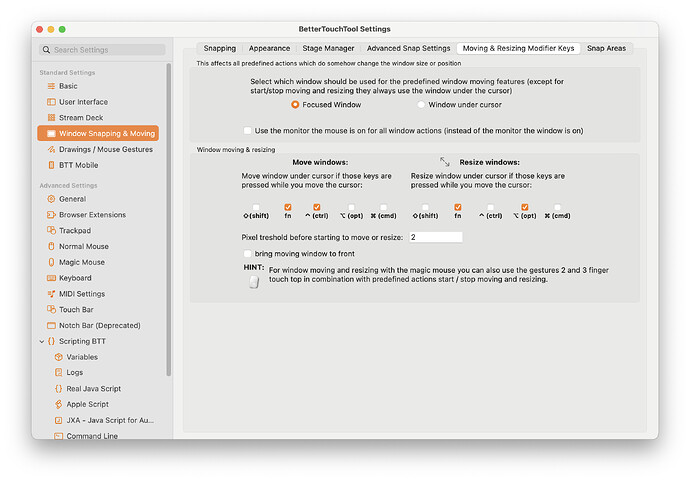This screenshot has height=481, width=690.
Task: Click the Apple Script icon
Action: click(59, 404)
